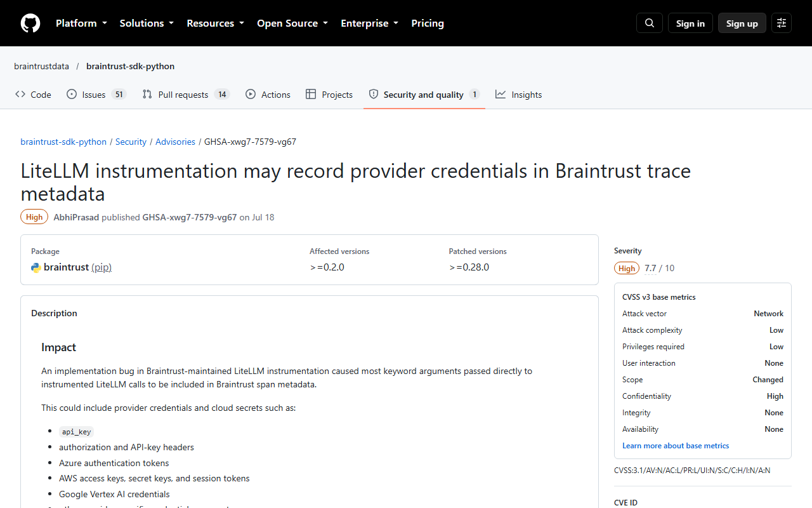This screenshot has width=812, height=508.
Task: Open the Projects tab
Action: coord(329,95)
